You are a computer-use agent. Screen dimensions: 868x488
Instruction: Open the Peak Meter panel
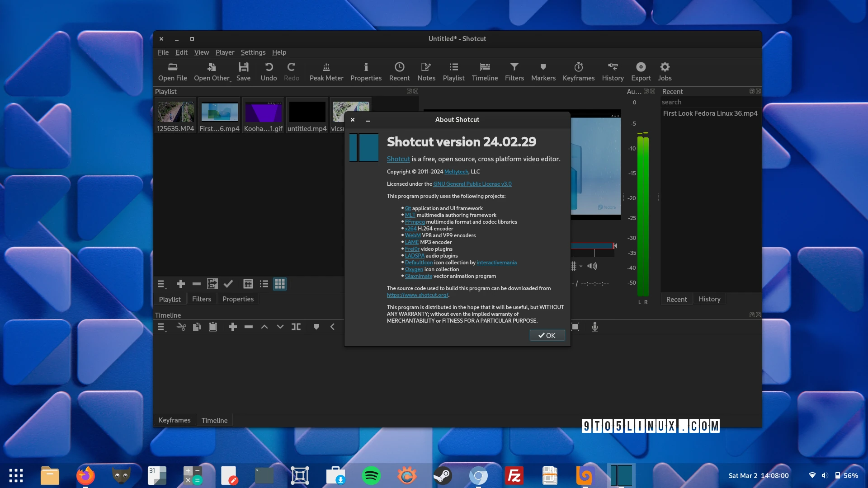[x=326, y=71]
